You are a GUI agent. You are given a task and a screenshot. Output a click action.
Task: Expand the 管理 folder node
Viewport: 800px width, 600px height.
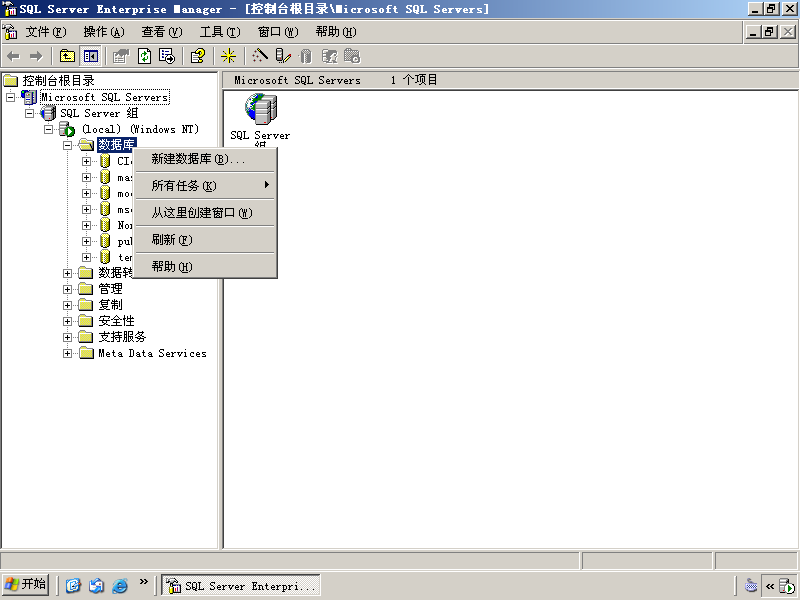click(x=67, y=289)
